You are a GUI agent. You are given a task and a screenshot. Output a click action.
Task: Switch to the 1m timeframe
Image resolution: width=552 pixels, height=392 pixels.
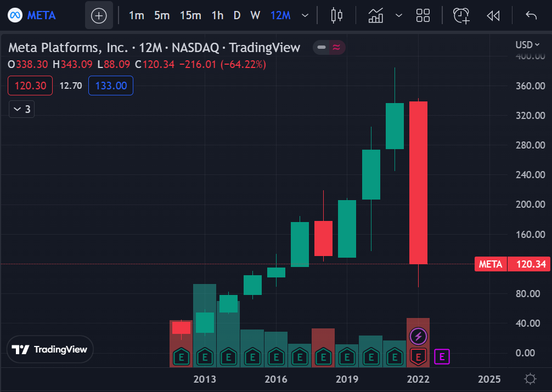coord(136,16)
